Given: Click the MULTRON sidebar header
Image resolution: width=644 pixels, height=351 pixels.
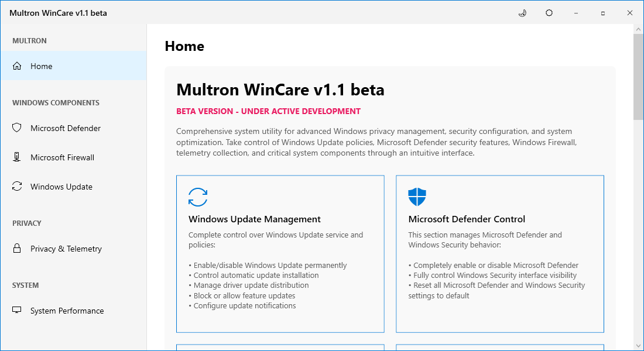Looking at the screenshot, I should point(30,40).
